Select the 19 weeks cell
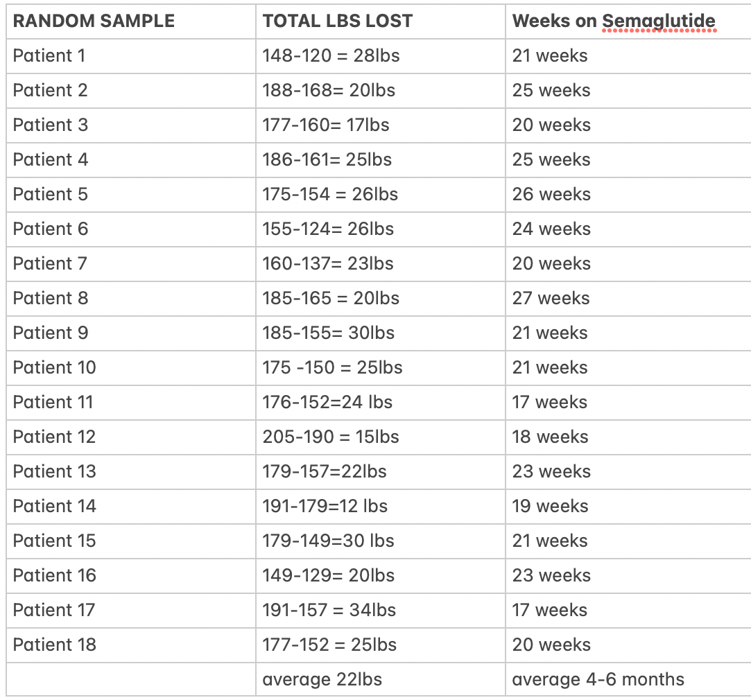Image resolution: width=751 pixels, height=700 pixels. click(550, 506)
